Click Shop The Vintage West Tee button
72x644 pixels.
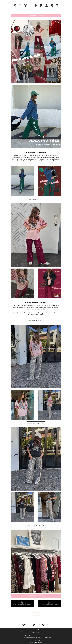(36, 526)
